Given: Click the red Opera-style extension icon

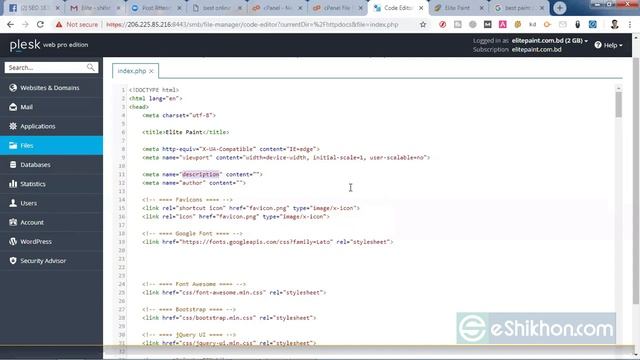Looking at the screenshot, I should (x=442, y=24).
